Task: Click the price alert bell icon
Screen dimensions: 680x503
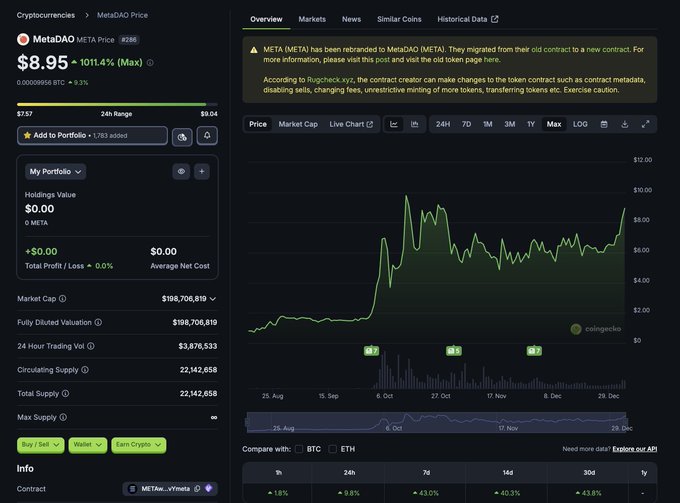Action: tap(207, 135)
